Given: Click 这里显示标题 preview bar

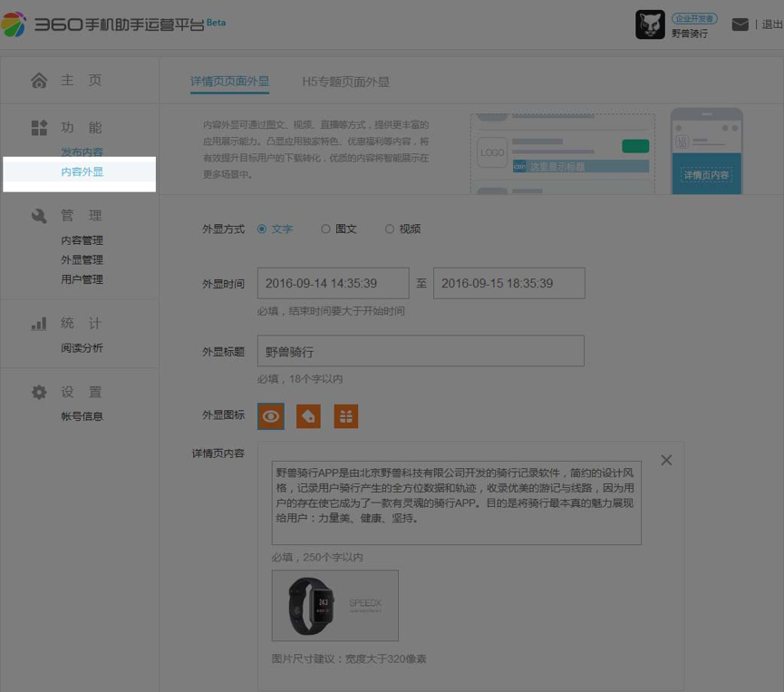Looking at the screenshot, I should point(581,166).
